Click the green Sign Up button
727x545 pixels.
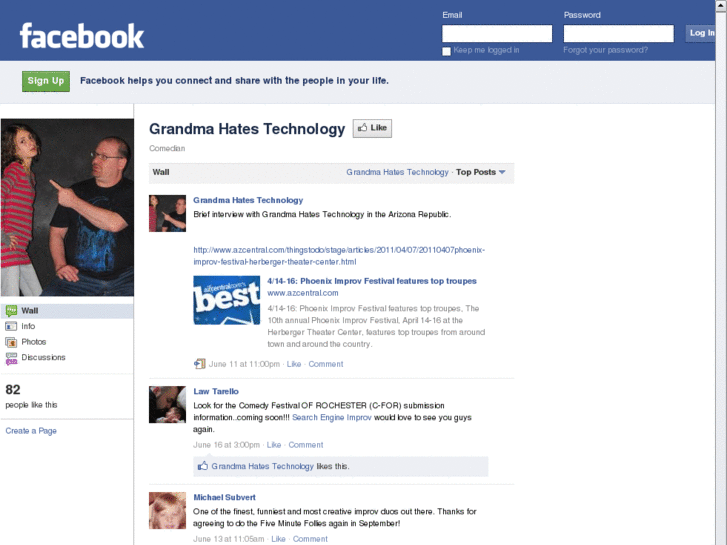coord(46,81)
